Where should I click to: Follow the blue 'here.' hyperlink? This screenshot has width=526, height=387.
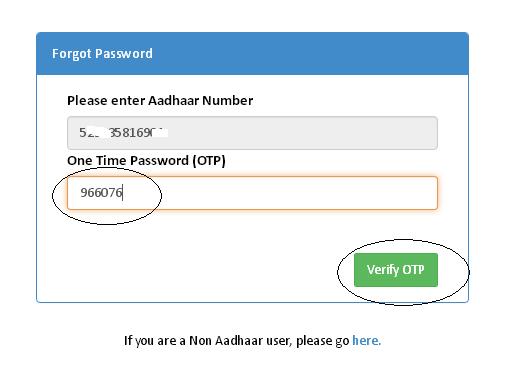(366, 340)
